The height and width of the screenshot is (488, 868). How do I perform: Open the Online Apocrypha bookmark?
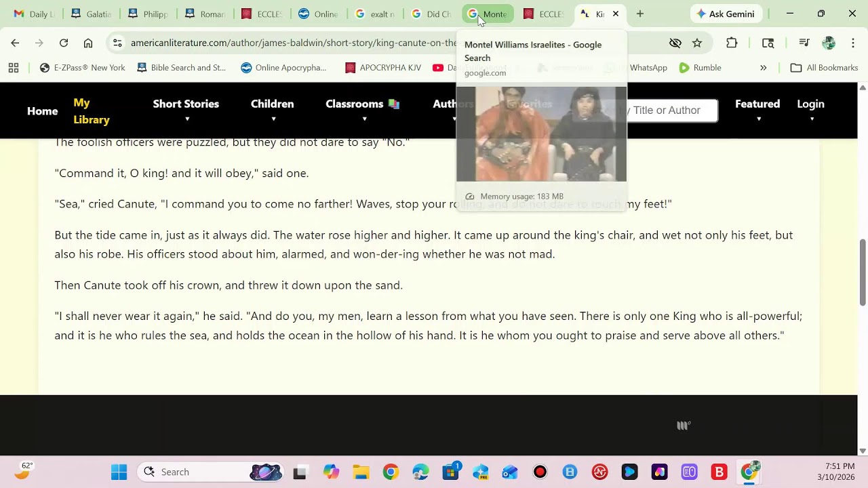283,68
